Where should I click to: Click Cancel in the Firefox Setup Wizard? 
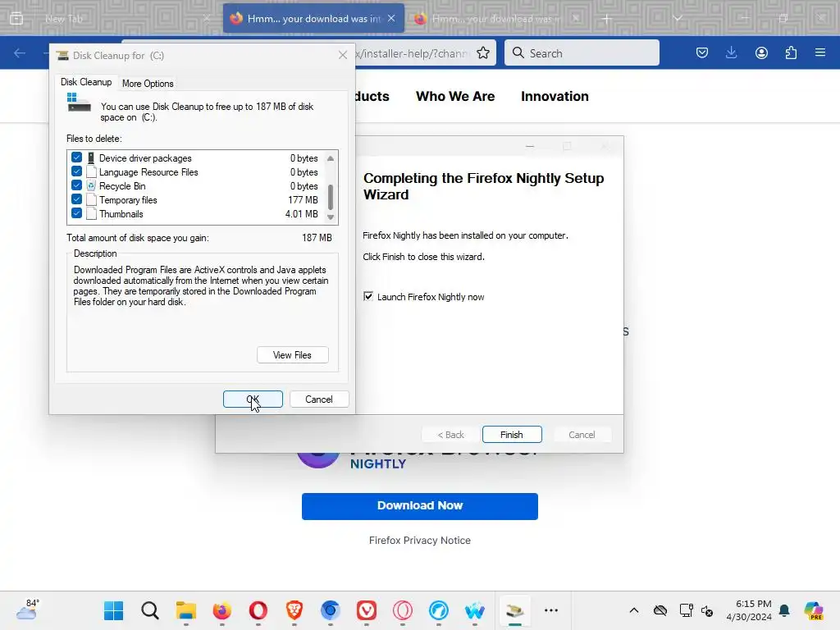point(582,435)
